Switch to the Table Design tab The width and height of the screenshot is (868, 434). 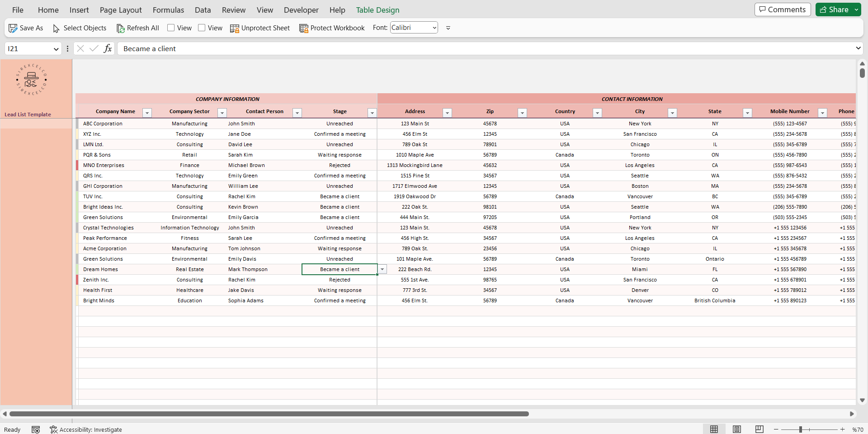point(377,10)
